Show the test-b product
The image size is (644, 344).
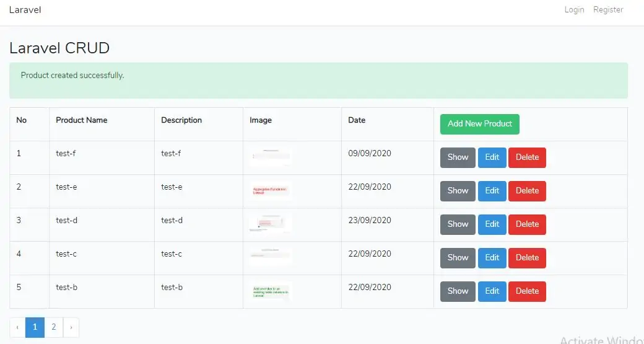pyautogui.click(x=458, y=291)
